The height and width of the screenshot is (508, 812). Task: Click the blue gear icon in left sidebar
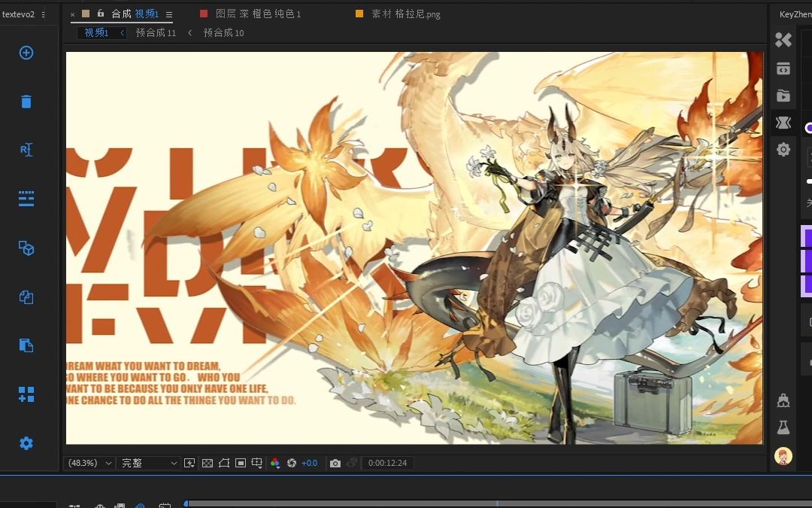[x=26, y=443]
